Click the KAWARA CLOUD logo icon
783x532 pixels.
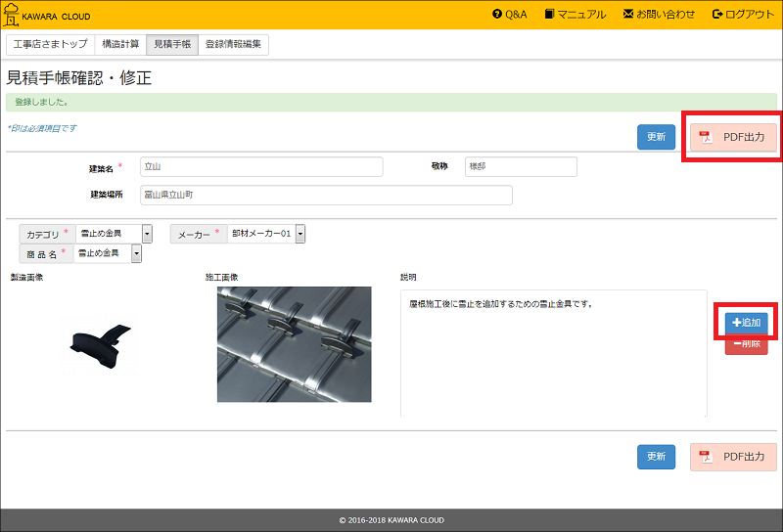[11, 15]
